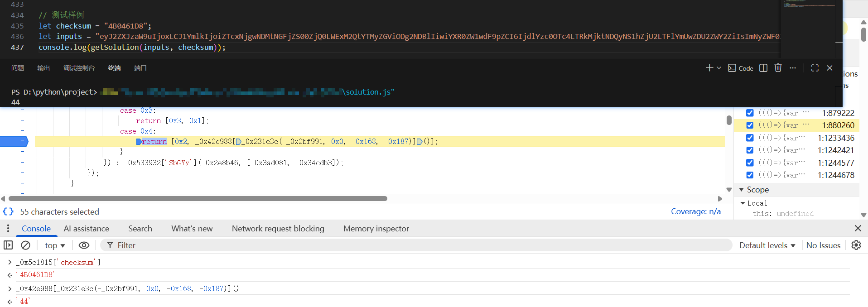Switch to the AI assistance tab
This screenshot has width=868, height=307.
click(x=87, y=229)
